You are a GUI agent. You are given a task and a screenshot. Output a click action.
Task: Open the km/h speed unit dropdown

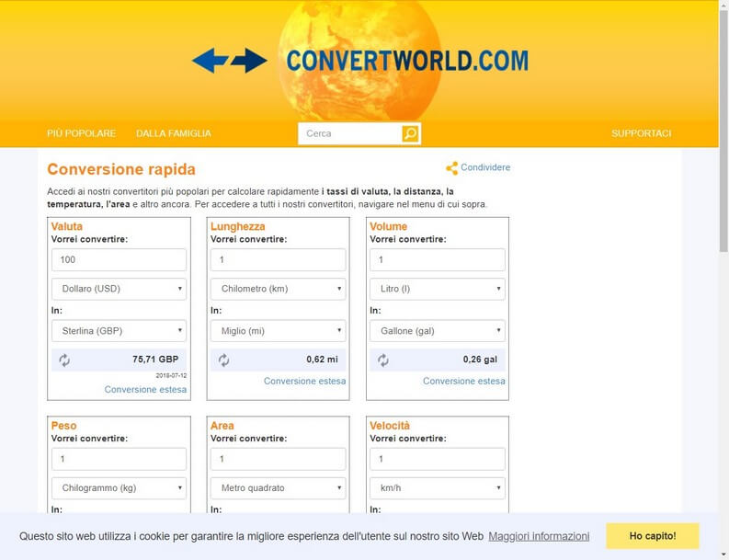point(438,488)
